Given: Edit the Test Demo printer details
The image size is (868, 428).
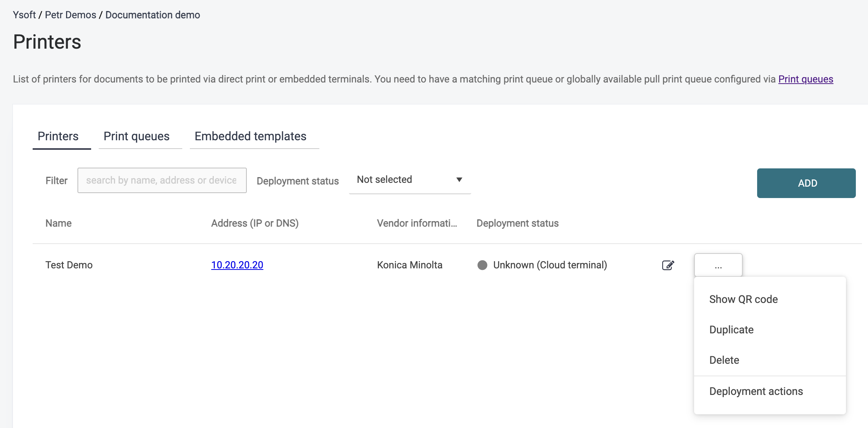Looking at the screenshot, I should 668,265.
